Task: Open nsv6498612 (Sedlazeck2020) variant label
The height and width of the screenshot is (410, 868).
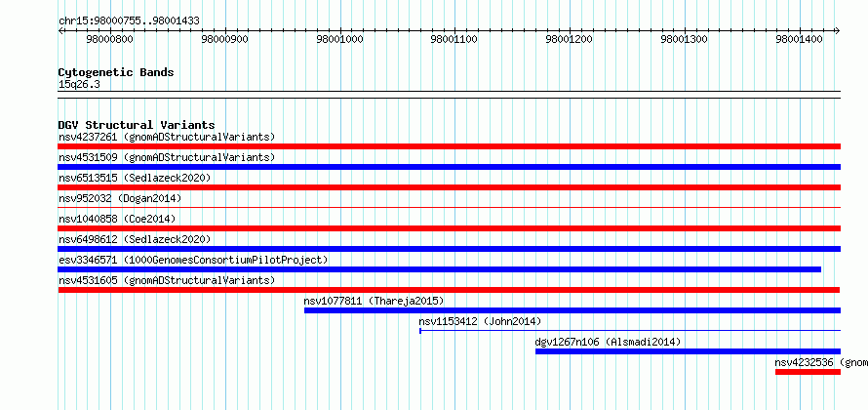Action: (x=135, y=239)
